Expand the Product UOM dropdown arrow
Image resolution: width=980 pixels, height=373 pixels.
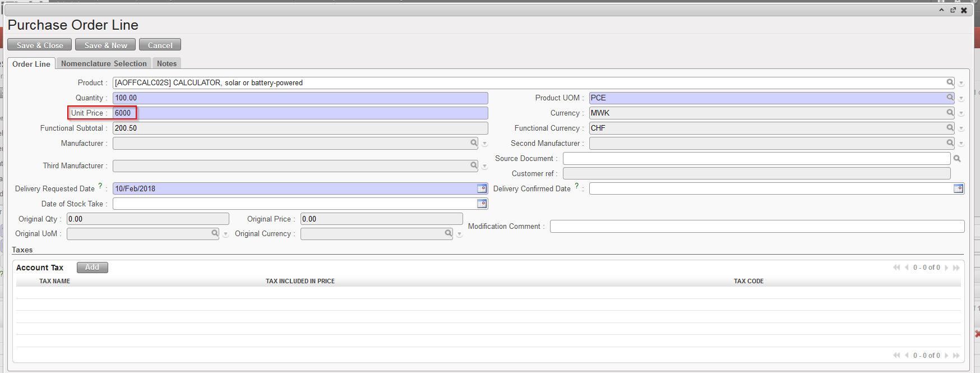click(x=961, y=99)
